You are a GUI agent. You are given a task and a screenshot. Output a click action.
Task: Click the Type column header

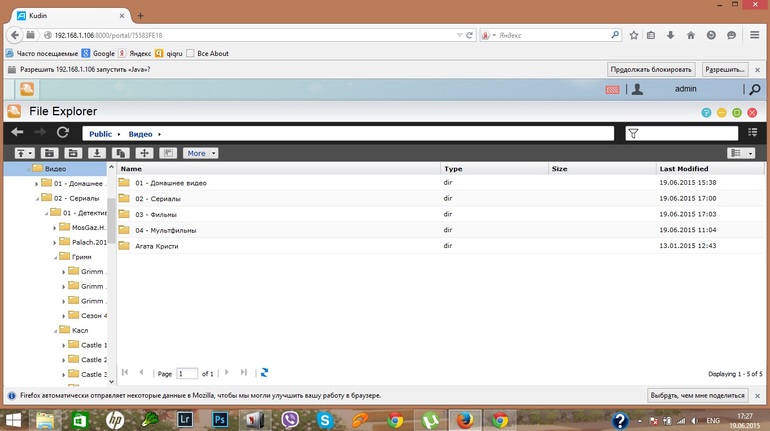453,169
